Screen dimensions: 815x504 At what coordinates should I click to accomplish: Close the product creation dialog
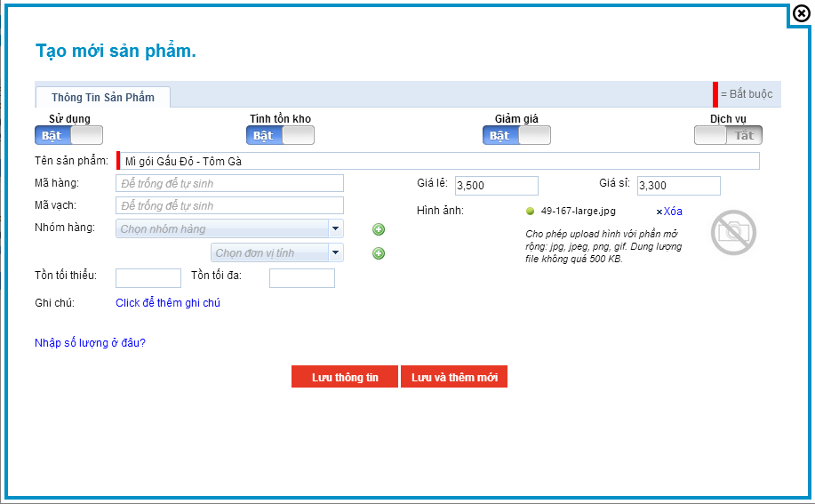pos(801,13)
